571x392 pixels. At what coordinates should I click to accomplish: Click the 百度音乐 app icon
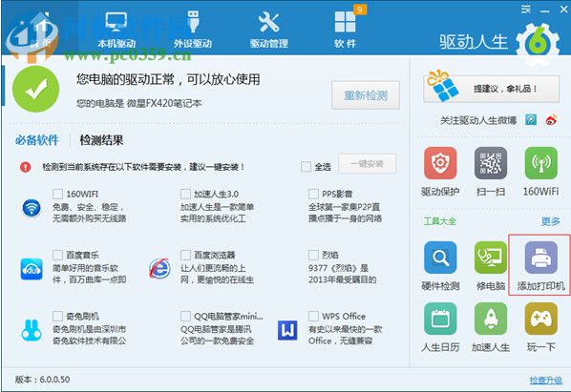pos(32,269)
